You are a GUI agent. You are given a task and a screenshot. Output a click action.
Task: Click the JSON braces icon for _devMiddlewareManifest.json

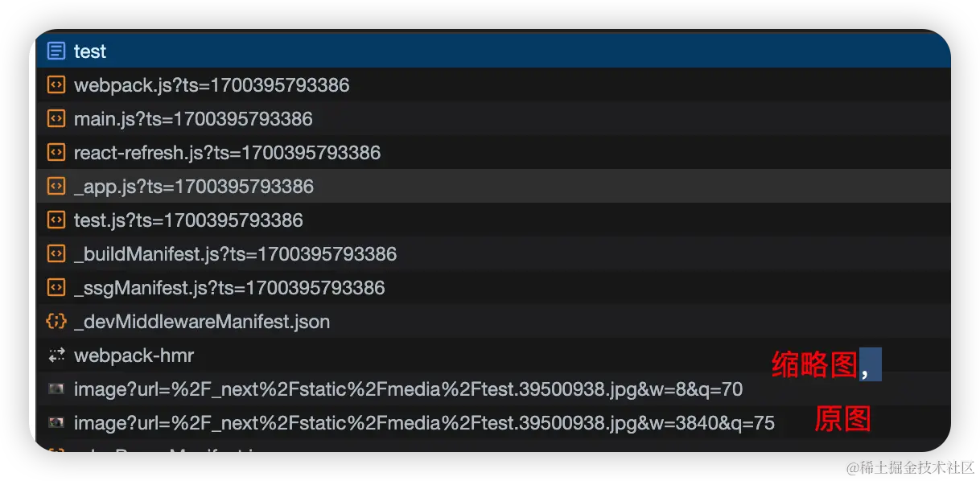pyautogui.click(x=56, y=322)
